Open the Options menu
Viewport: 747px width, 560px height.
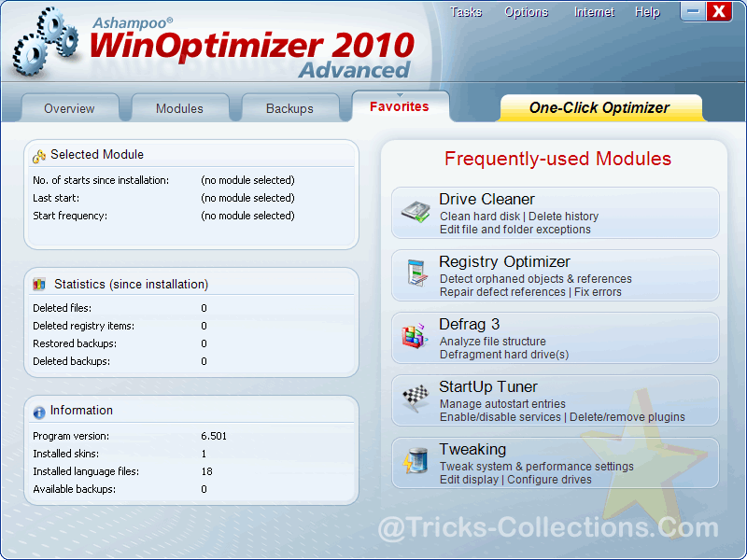coord(527,12)
